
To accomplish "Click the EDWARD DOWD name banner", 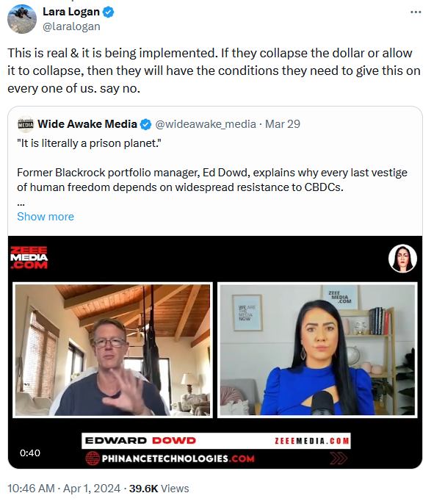I will click(140, 441).
